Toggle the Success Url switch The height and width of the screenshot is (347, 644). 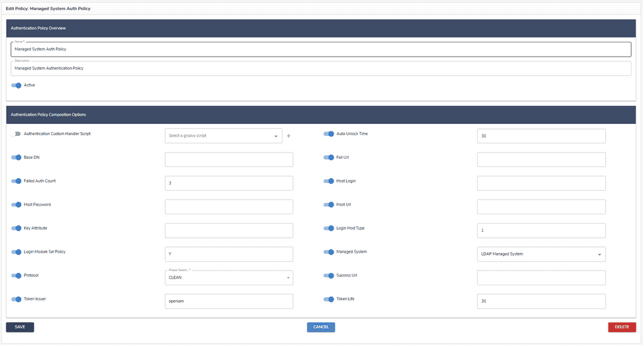(329, 275)
